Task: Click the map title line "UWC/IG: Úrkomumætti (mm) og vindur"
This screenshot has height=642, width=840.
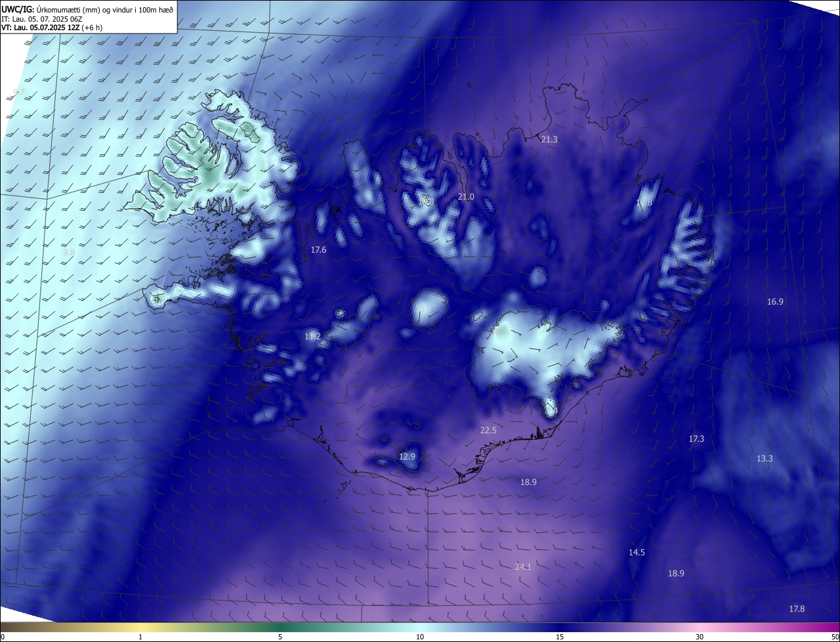Action: (87, 9)
